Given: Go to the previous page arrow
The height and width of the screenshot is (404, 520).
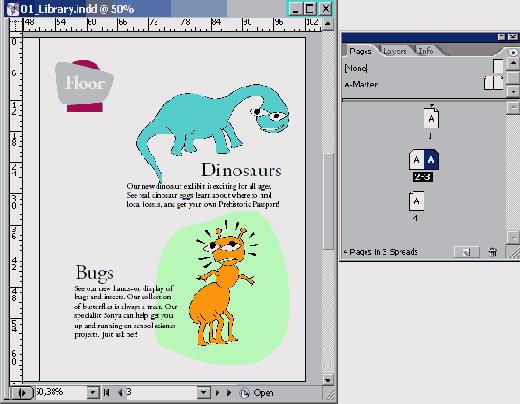Looking at the screenshot, I should [x=120, y=393].
